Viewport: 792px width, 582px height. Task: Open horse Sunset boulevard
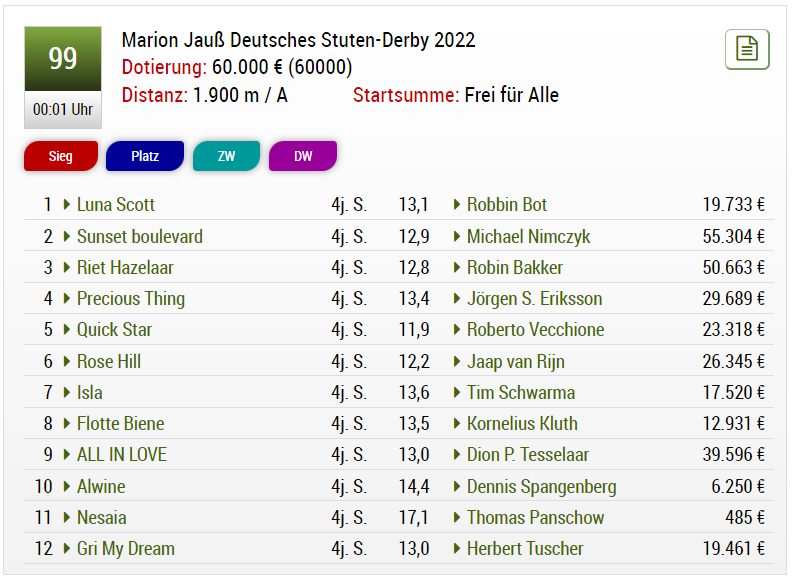pyautogui.click(x=140, y=236)
